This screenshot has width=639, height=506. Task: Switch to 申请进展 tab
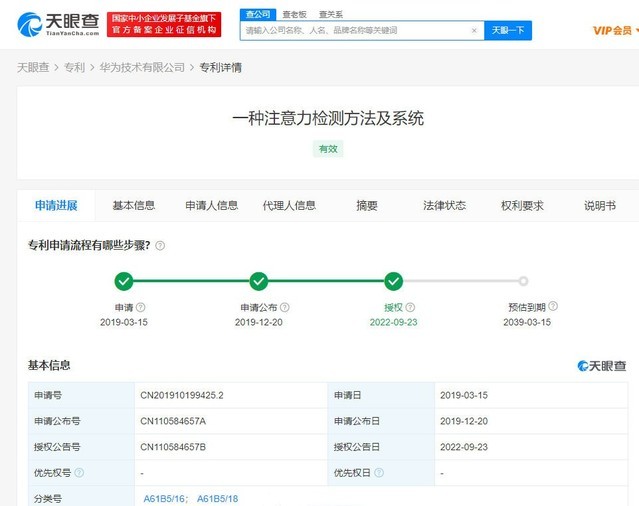tap(56, 206)
